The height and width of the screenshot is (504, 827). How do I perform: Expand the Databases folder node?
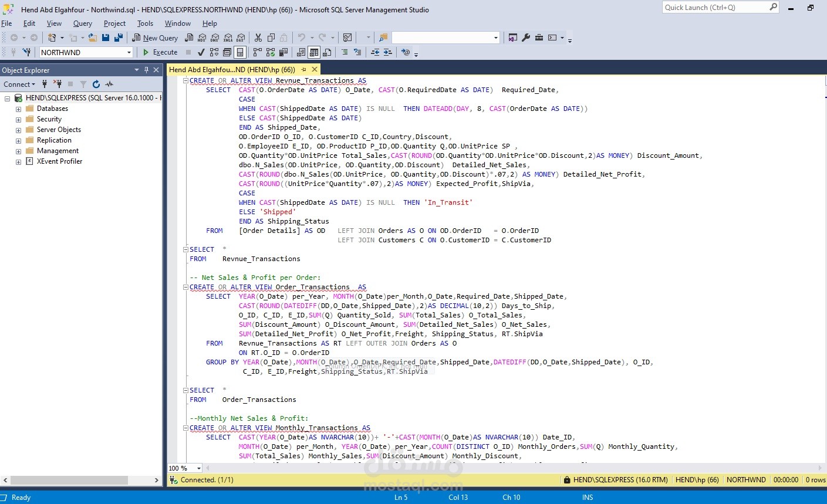[x=18, y=109]
